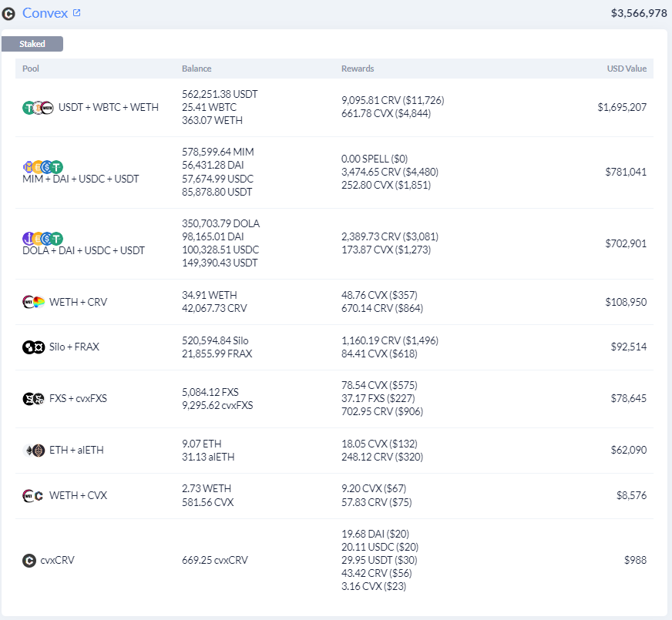
Task: Click balance 520,594.84 Silo
Action: click(x=215, y=341)
